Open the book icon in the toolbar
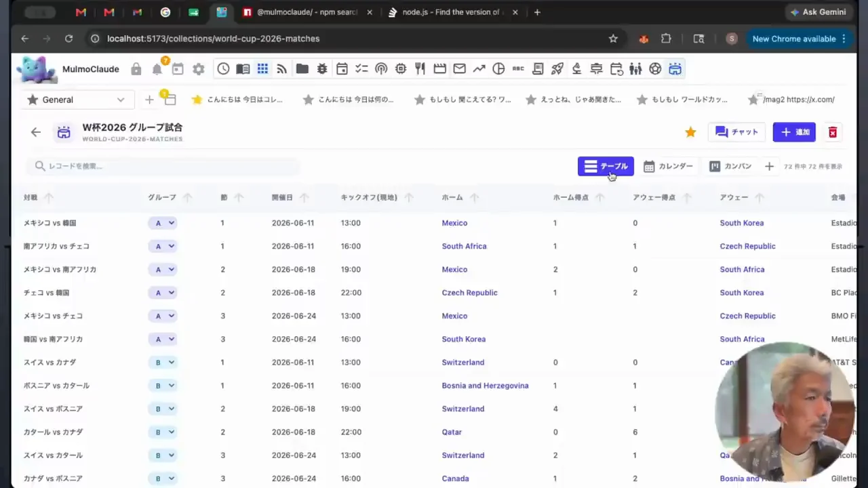This screenshot has height=488, width=868. (243, 68)
